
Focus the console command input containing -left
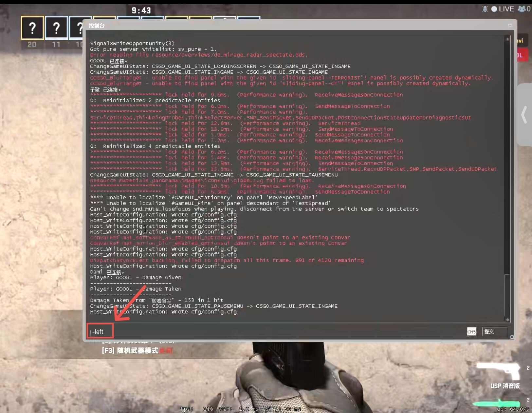[277, 331]
